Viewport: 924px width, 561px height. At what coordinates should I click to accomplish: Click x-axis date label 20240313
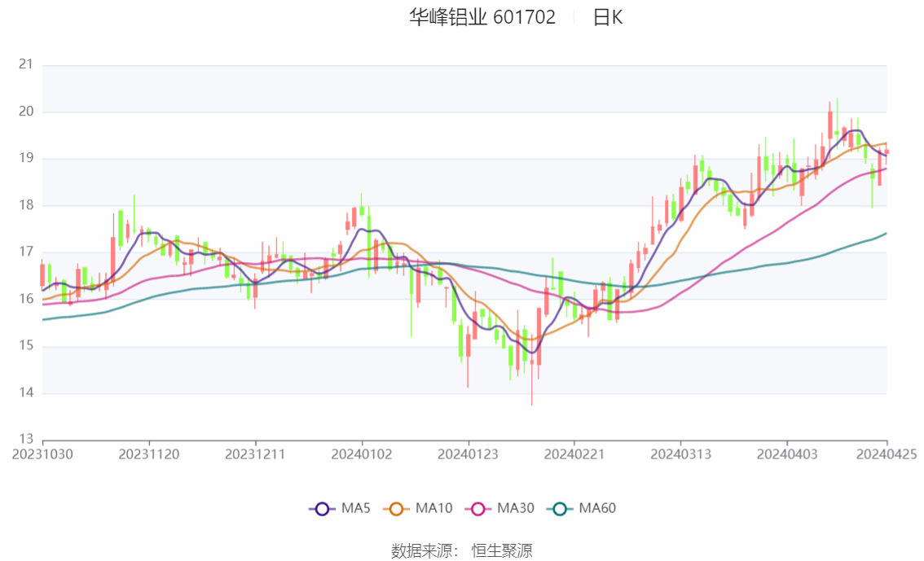(680, 454)
